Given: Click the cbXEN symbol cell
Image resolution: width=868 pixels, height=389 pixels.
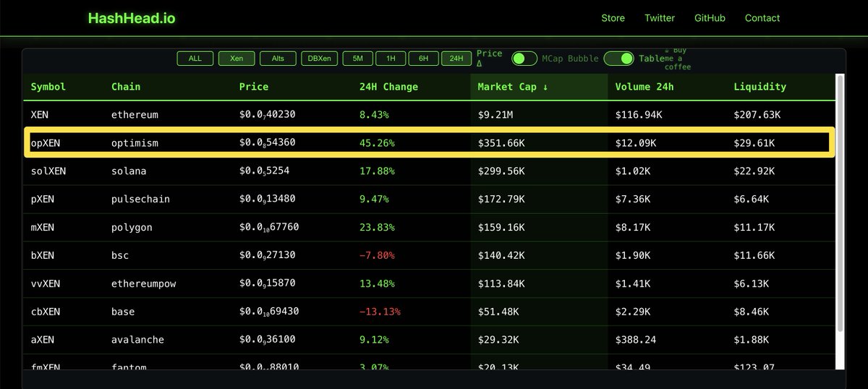Looking at the screenshot, I should 46,312.
